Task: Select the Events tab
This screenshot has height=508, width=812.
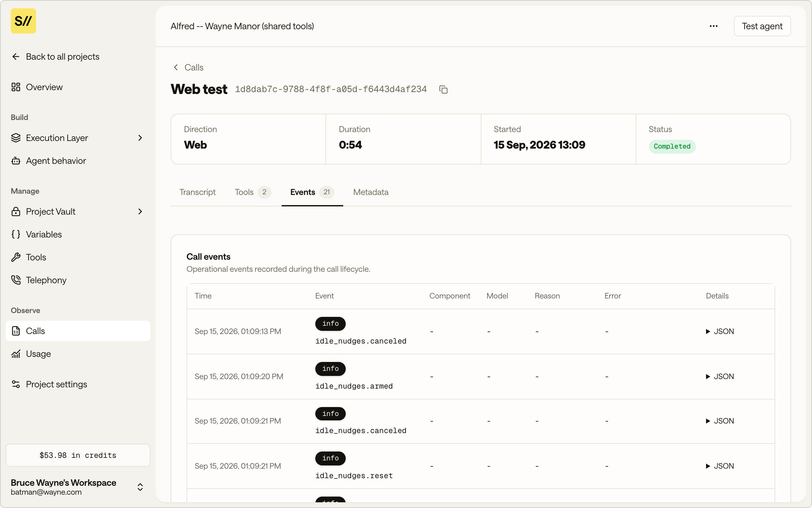Action: (x=312, y=192)
